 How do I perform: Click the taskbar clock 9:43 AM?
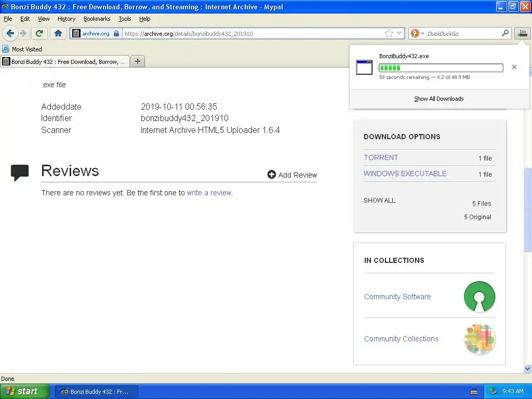(x=513, y=391)
